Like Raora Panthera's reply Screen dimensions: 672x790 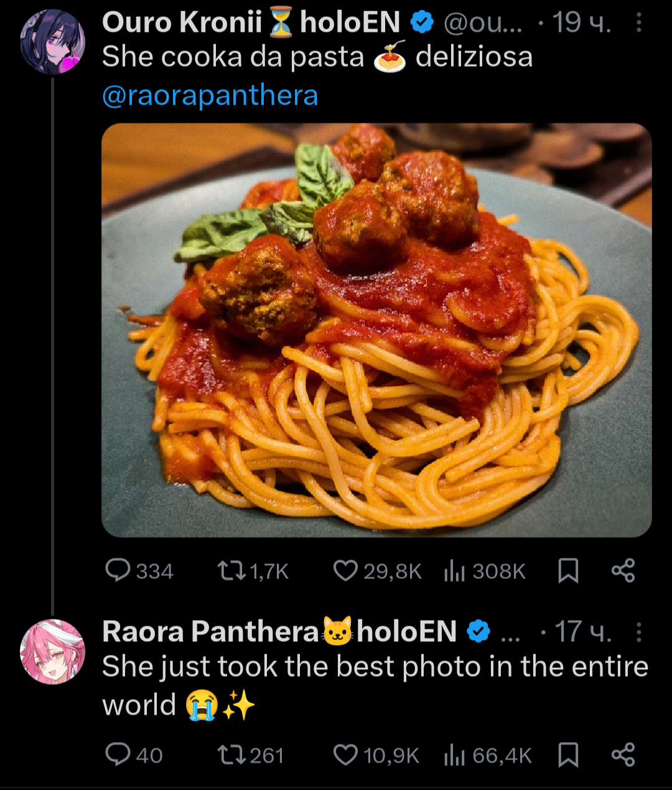click(x=345, y=755)
